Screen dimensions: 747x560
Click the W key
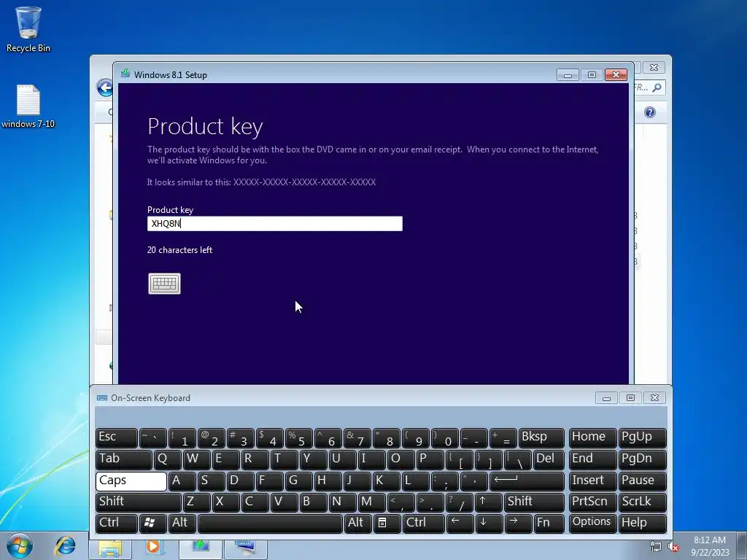tap(197, 459)
